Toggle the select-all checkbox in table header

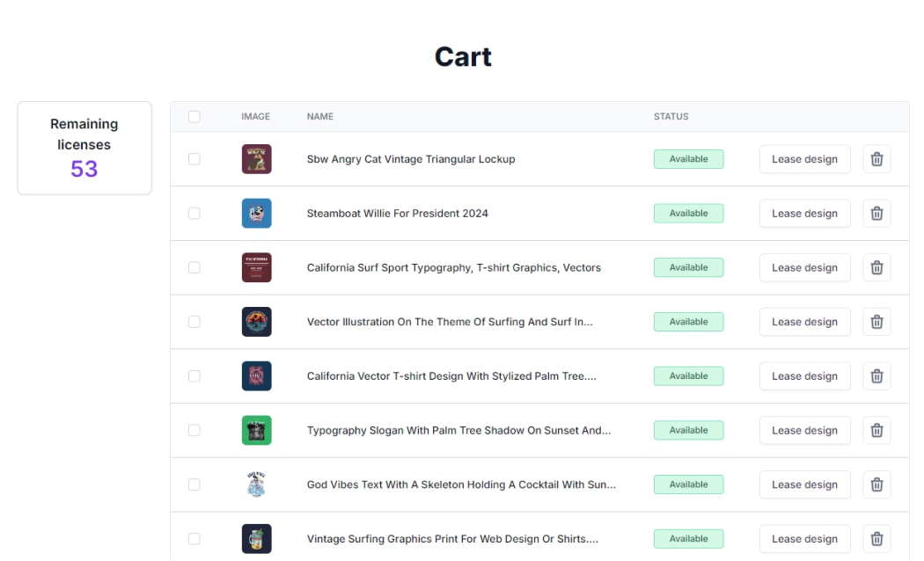194,117
